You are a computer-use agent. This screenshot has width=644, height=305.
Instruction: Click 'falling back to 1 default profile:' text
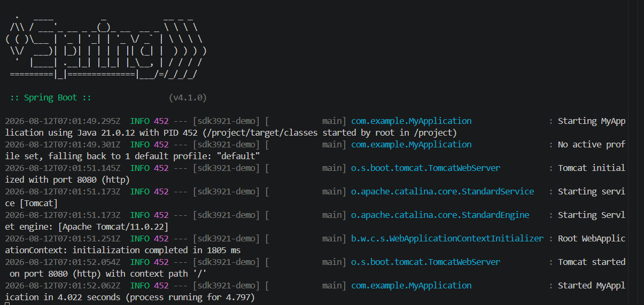pos(133,157)
